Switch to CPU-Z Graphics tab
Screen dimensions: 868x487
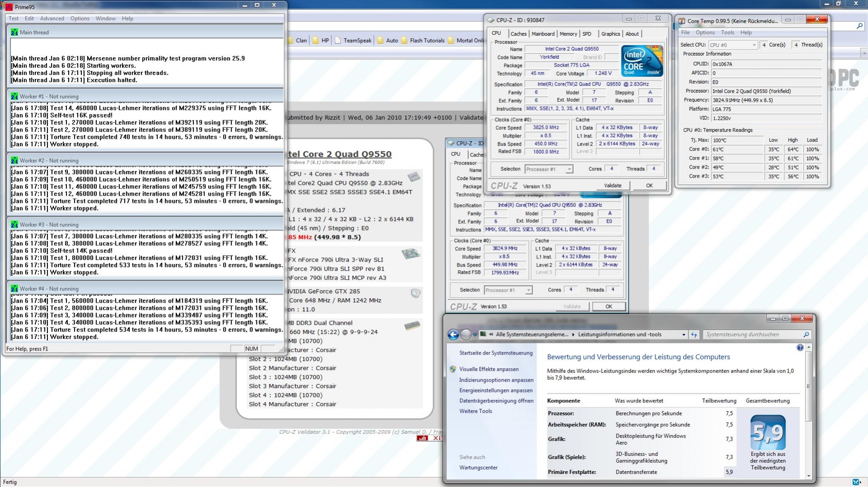(x=610, y=34)
